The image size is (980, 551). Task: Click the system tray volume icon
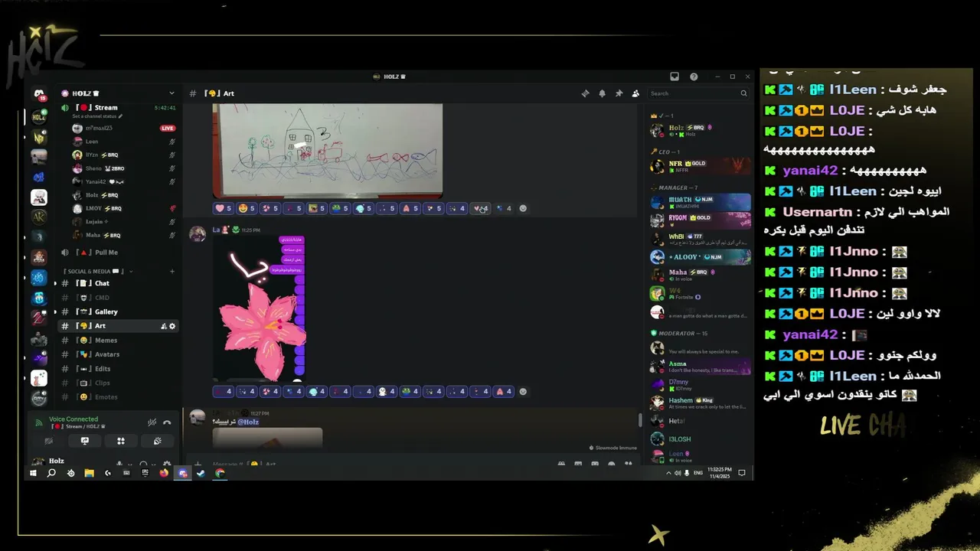[x=677, y=473]
